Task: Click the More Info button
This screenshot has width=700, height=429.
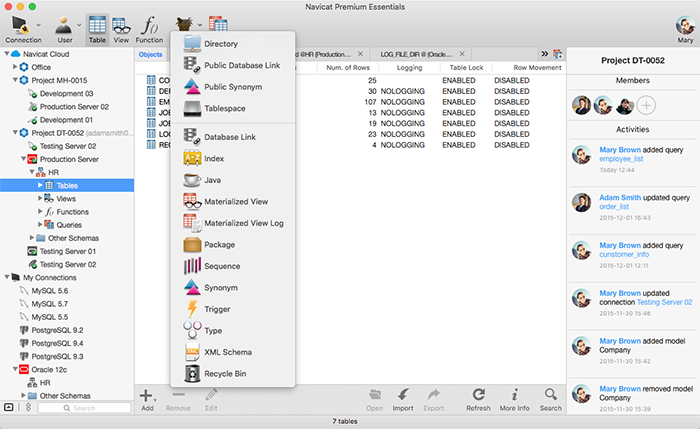Action: pyautogui.click(x=514, y=400)
